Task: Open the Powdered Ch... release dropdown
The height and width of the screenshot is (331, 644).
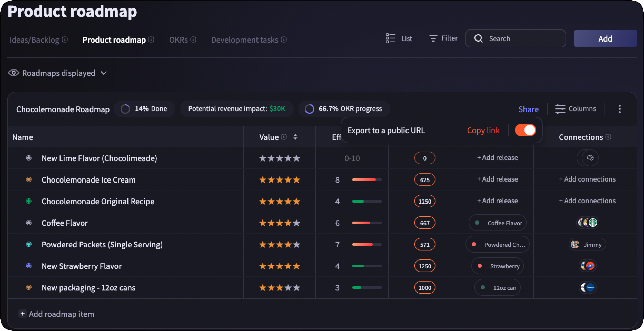Action: click(x=497, y=244)
